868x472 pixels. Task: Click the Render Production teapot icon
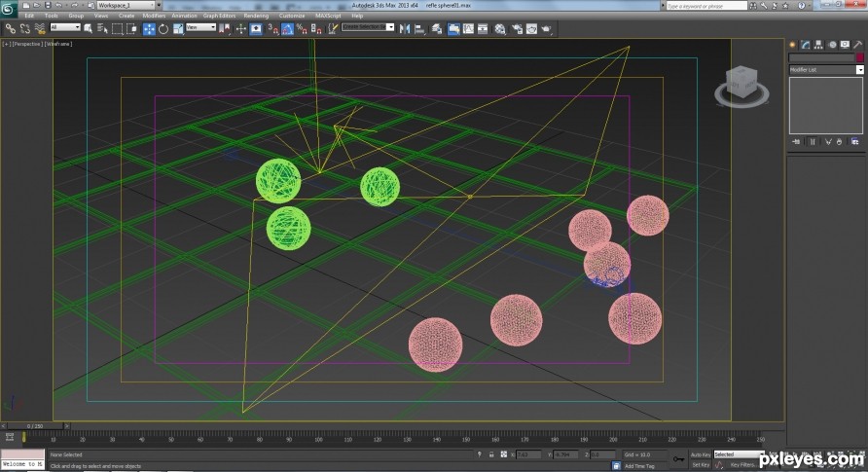click(546, 29)
